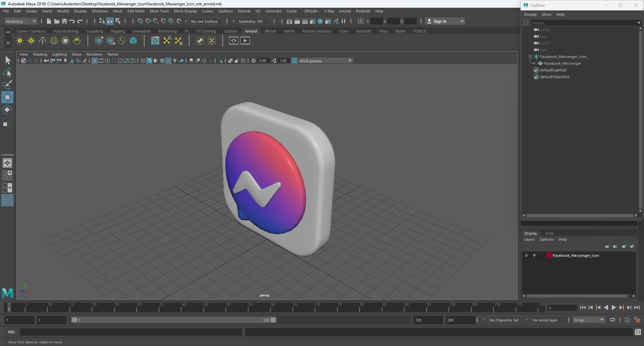Toggle Auto Keyframe button
Screen dimensions: 644x346
click(x=627, y=320)
